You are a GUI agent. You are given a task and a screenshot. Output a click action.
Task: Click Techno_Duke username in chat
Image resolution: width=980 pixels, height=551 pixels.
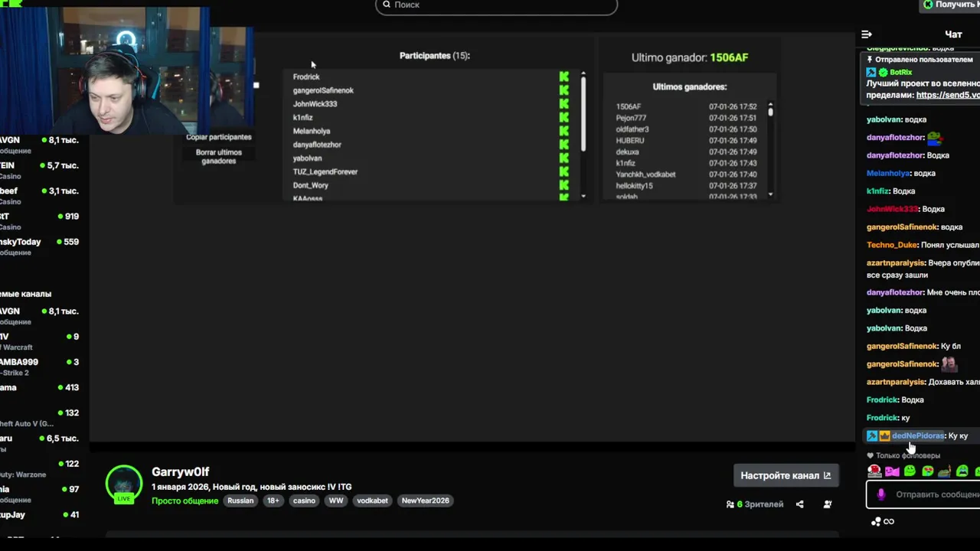(x=892, y=245)
